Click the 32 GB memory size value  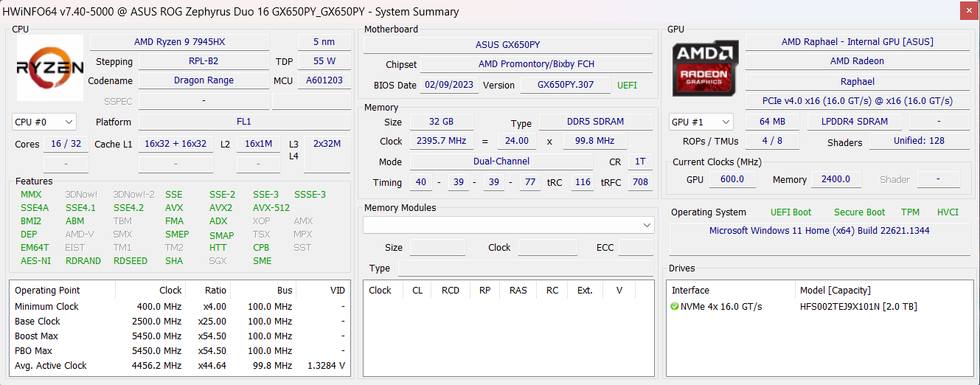pyautogui.click(x=442, y=122)
